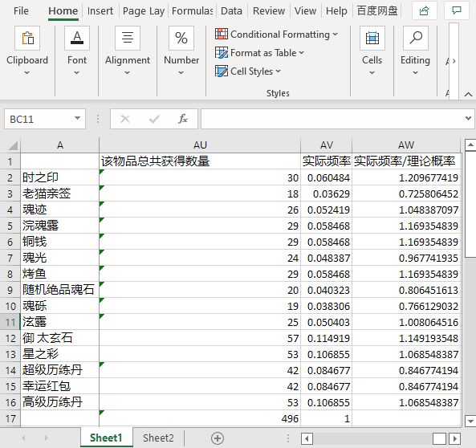Click the formula bar Enter checkmark icon
The width and height of the screenshot is (476, 448).
[x=154, y=119]
